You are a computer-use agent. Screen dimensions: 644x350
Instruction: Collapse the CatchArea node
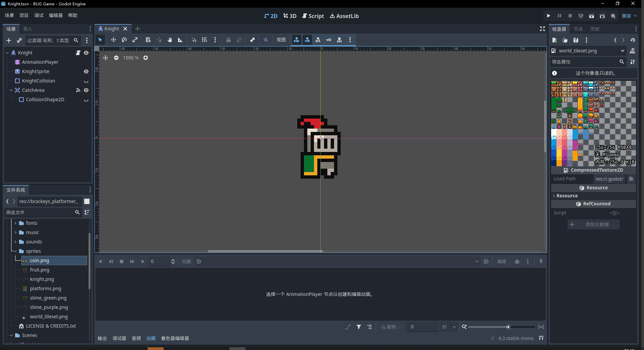tap(11, 90)
